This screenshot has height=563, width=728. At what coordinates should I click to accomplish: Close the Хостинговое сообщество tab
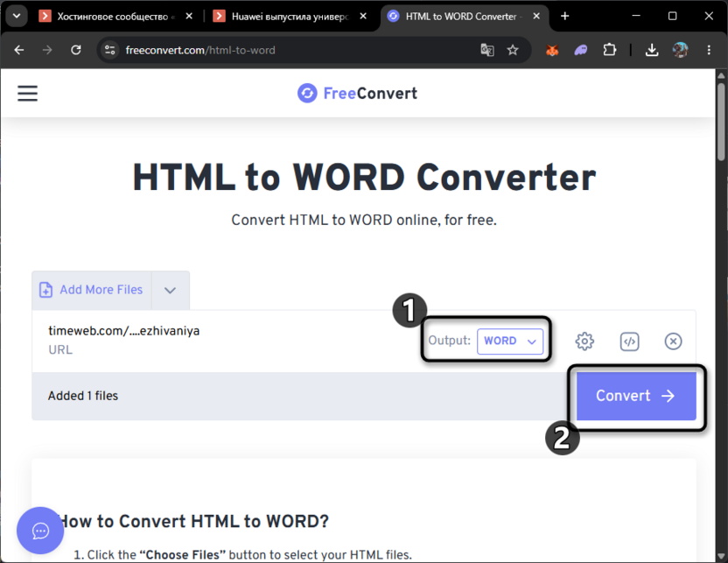click(x=189, y=17)
